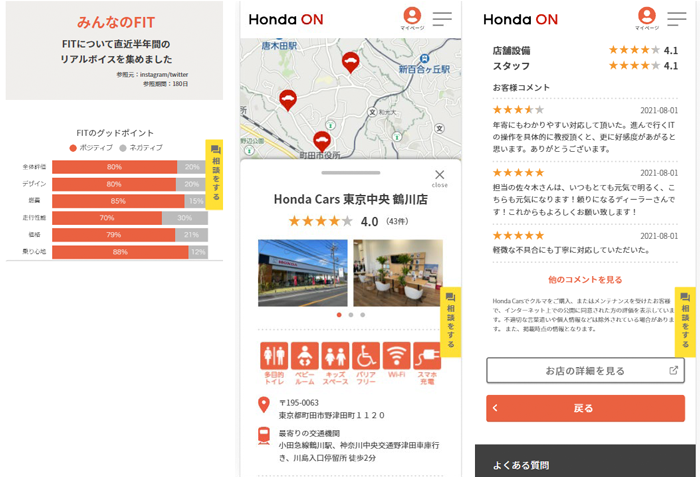Open hamburger menu in right screen header

point(677,19)
